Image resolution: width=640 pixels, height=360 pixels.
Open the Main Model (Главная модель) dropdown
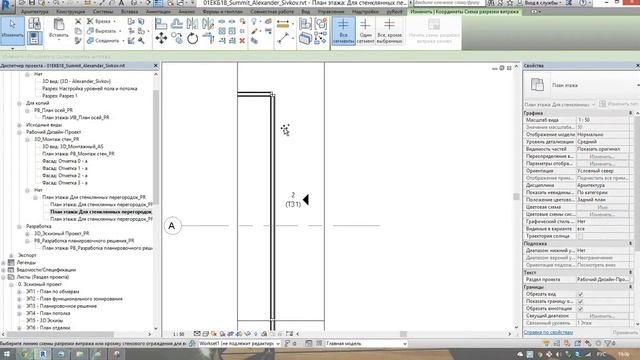366,344
